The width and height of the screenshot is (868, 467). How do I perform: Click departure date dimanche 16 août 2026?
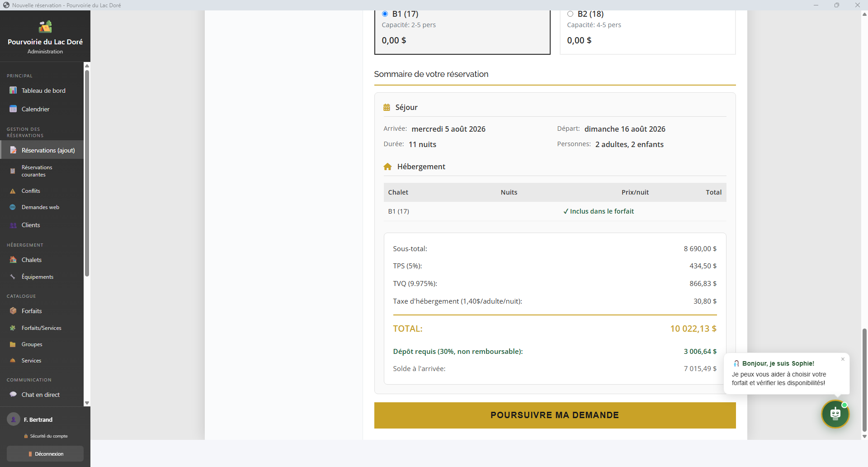tap(625, 129)
